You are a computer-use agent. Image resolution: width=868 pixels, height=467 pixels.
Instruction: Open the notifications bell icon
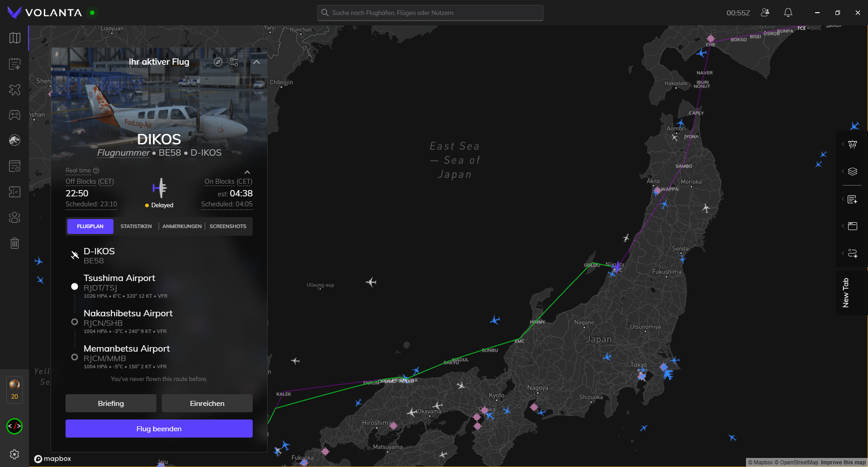(788, 13)
